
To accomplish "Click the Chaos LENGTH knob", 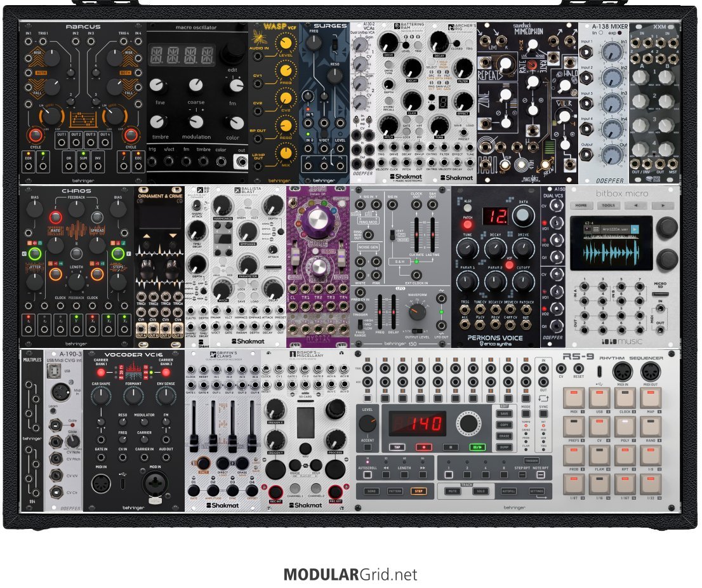I will [76, 281].
